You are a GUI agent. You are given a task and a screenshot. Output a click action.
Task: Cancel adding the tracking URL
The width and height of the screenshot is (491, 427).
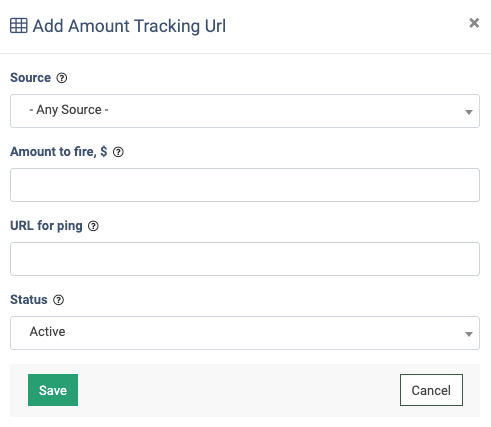431,390
